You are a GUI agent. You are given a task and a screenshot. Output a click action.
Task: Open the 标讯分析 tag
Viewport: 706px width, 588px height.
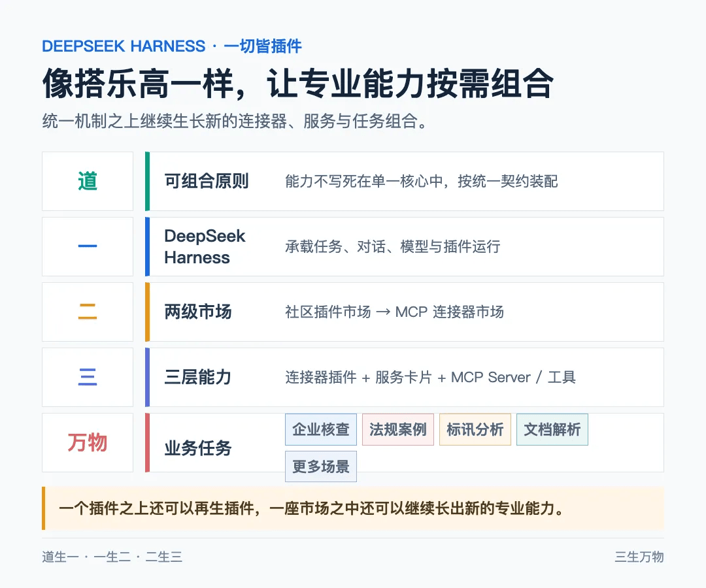point(475,429)
